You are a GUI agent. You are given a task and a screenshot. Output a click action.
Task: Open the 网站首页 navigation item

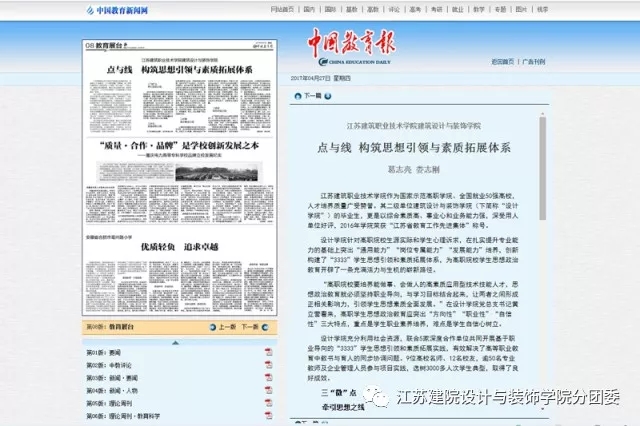pyautogui.click(x=283, y=9)
